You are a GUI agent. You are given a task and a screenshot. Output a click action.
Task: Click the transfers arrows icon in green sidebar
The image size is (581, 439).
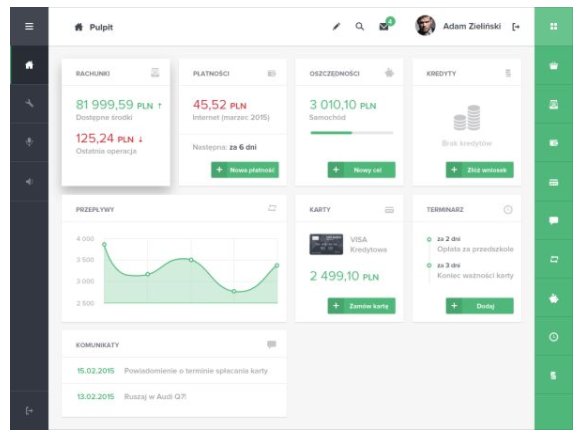[553, 259]
